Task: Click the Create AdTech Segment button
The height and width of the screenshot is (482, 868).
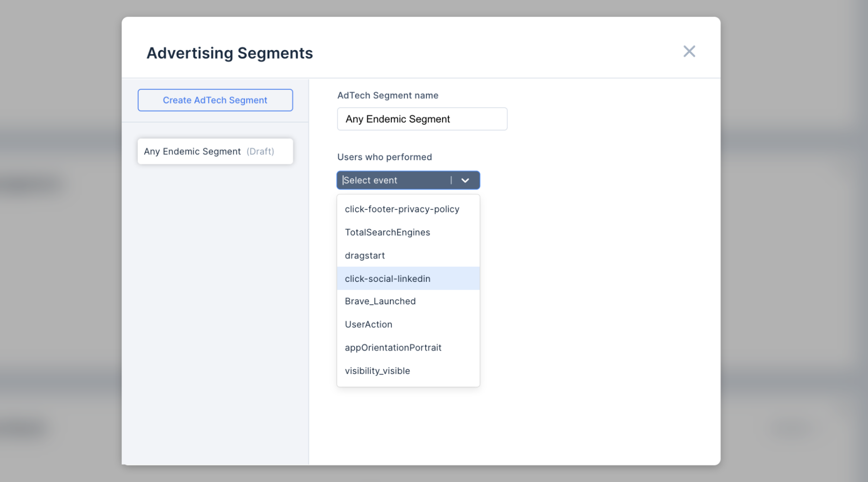Action: [215, 100]
